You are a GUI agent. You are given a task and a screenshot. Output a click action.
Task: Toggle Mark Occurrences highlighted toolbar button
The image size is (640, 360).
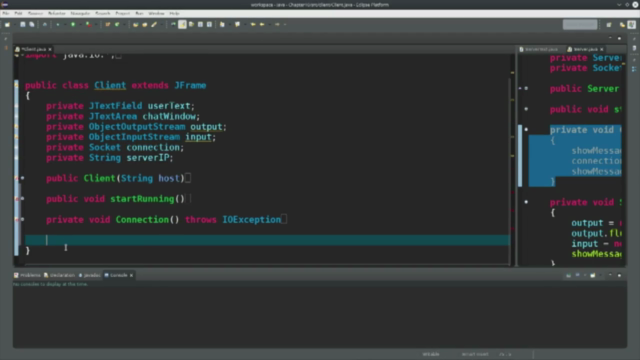click(182, 24)
